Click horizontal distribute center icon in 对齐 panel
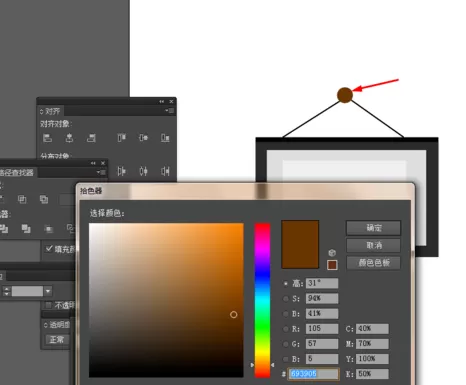466x385 pixels. (x=143, y=171)
